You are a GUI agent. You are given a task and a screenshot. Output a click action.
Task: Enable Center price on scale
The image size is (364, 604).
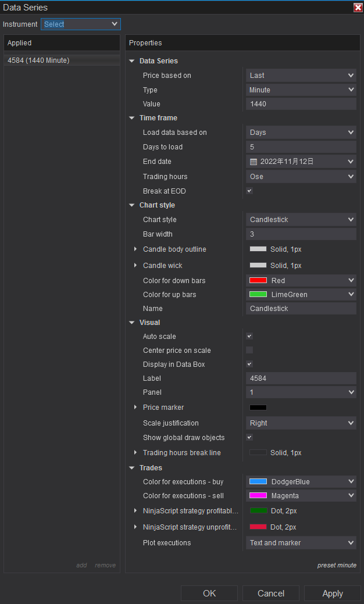point(249,350)
